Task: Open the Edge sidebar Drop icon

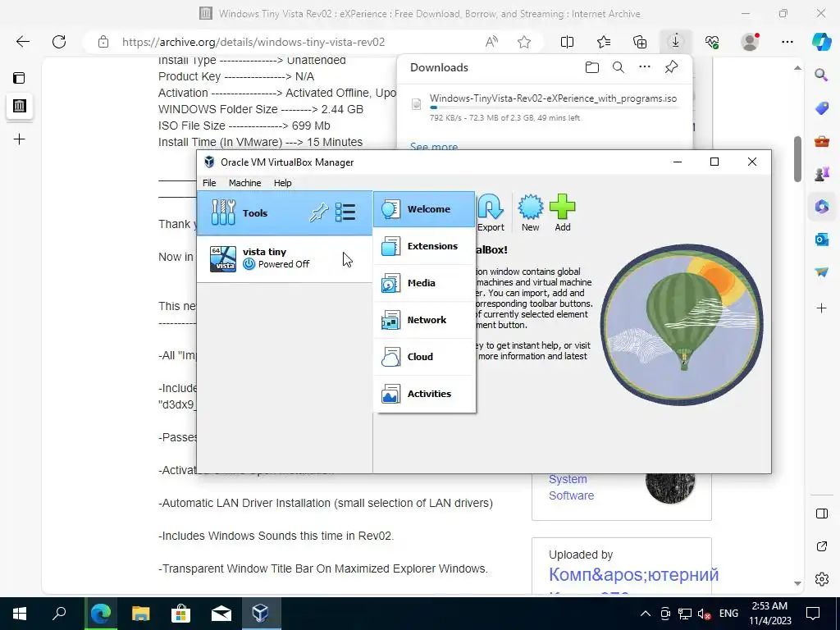Action: (x=821, y=272)
